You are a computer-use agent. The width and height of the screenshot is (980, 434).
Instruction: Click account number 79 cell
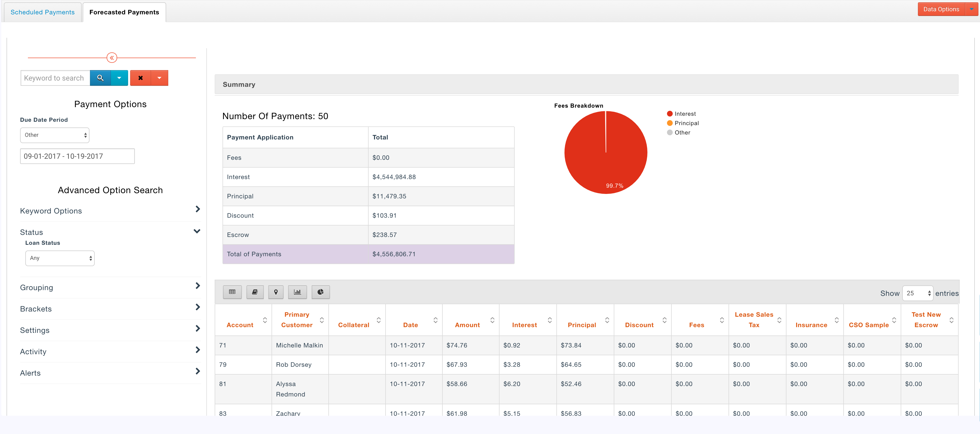pyautogui.click(x=243, y=364)
